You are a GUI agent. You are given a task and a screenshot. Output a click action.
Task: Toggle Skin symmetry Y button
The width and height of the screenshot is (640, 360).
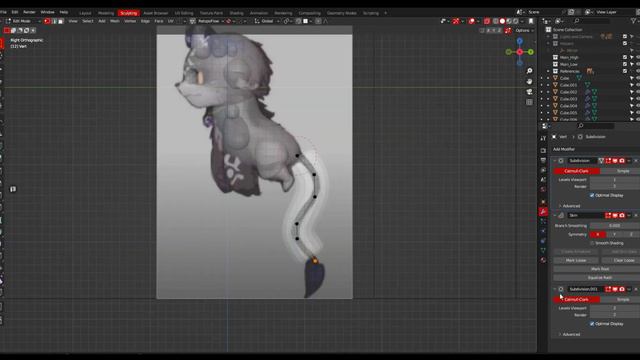(614, 234)
